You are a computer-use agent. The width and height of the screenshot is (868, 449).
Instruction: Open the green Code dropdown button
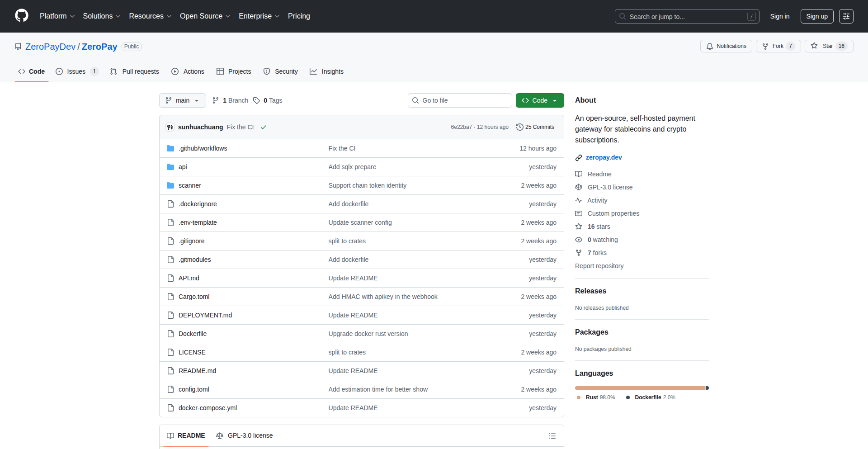pos(540,100)
